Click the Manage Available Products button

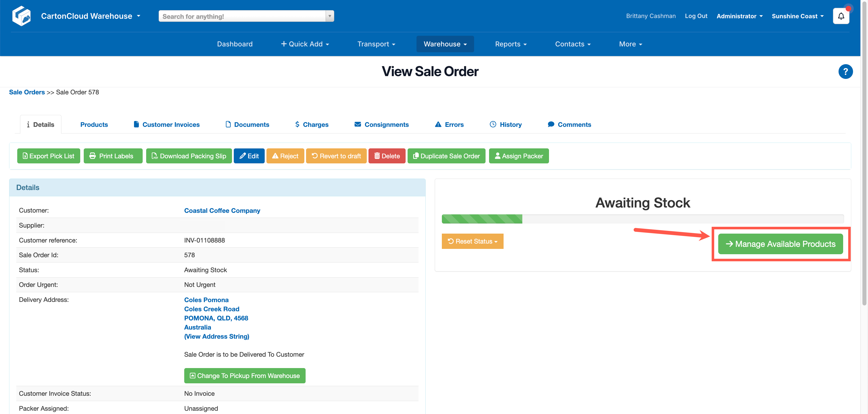780,244
